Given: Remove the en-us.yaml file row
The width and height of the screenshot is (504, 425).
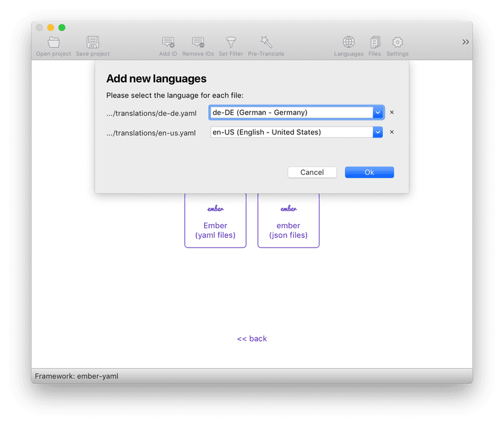Looking at the screenshot, I should (x=392, y=132).
